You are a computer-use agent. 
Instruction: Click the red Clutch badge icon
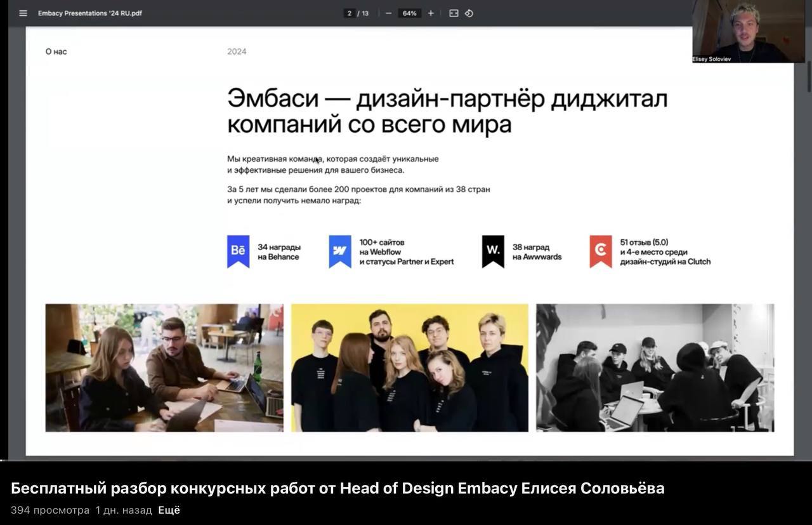pos(600,251)
